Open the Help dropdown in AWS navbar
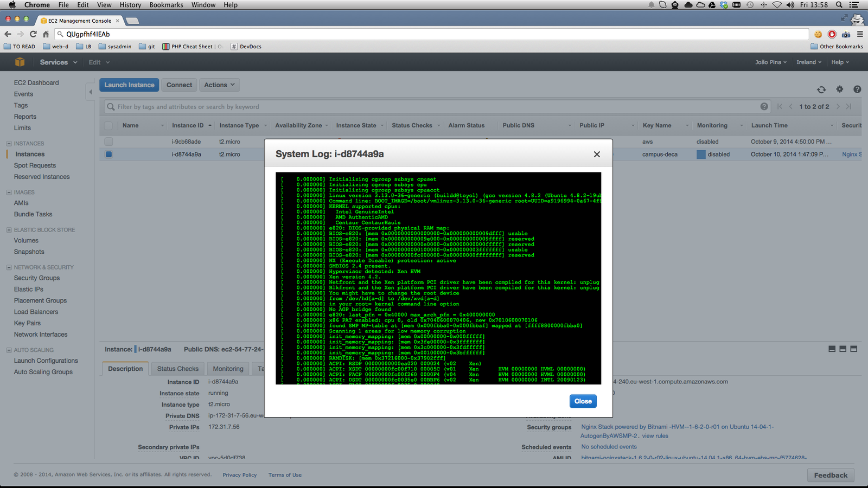The width and height of the screenshot is (868, 488). 840,62
